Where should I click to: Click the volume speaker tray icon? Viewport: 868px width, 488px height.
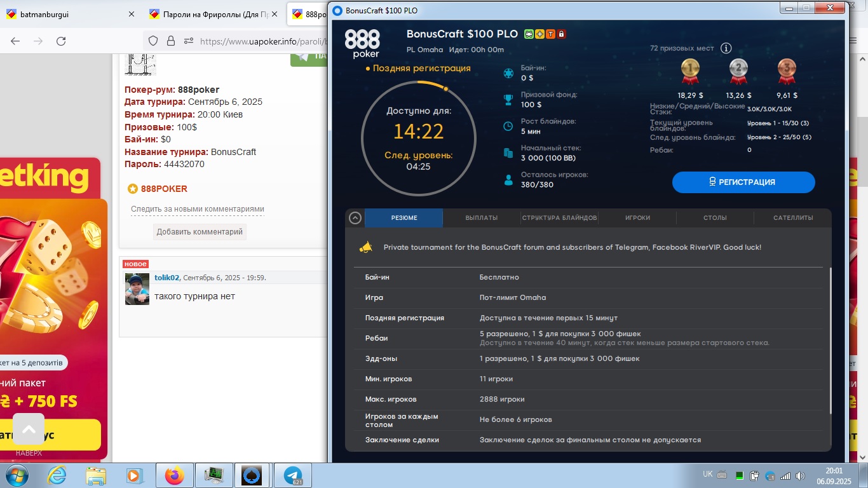tap(800, 475)
